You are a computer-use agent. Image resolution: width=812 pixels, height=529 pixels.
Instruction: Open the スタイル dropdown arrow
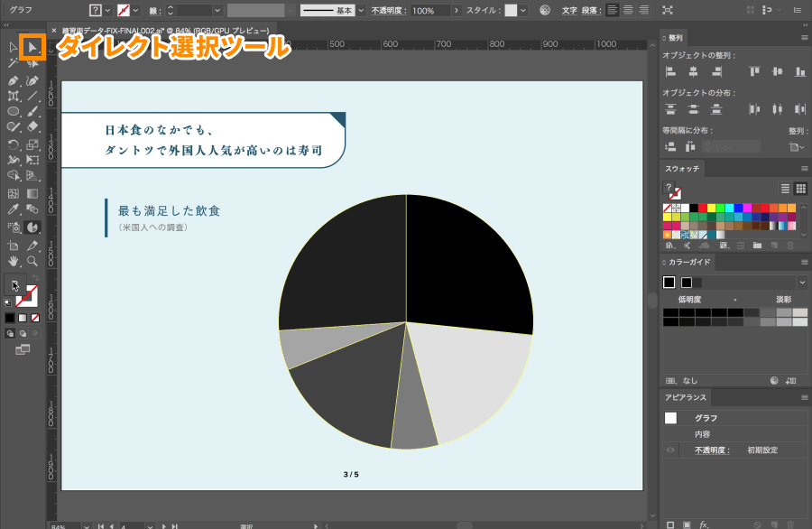click(523, 10)
